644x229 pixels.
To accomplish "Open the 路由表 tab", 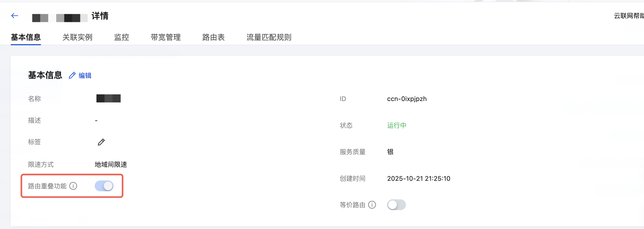I will (x=214, y=37).
